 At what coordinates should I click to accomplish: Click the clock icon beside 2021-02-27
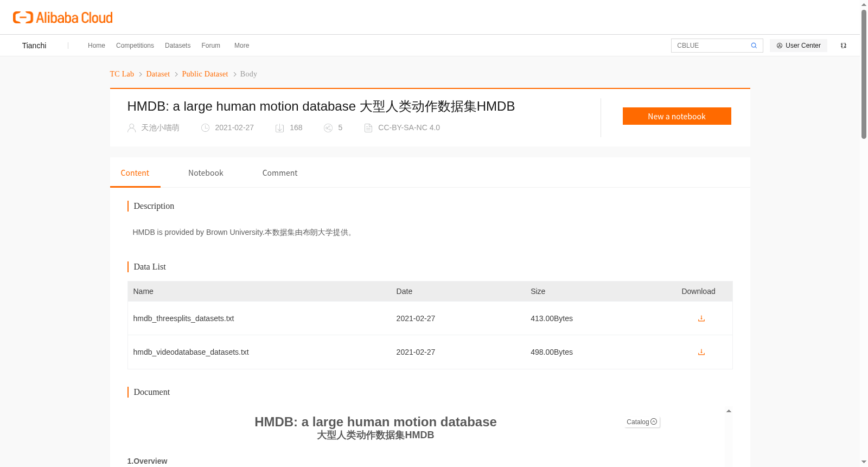(205, 128)
